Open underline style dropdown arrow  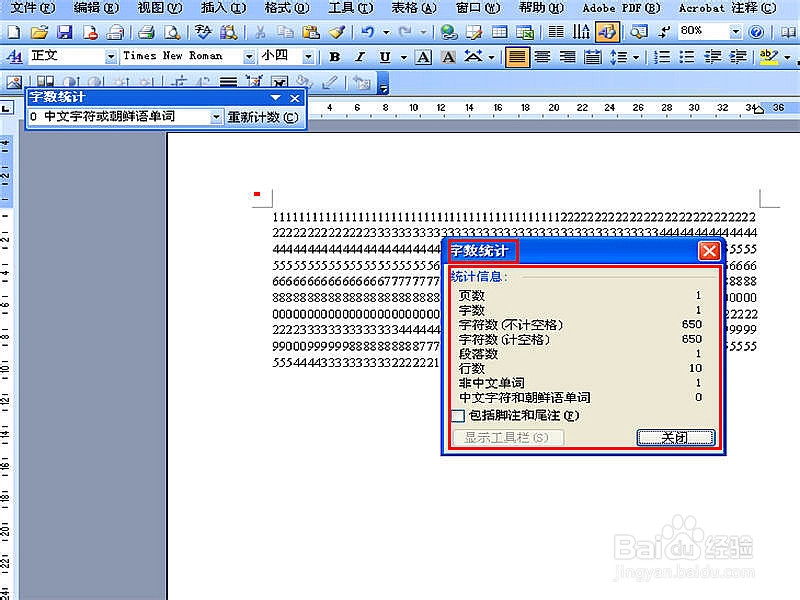[x=404, y=57]
